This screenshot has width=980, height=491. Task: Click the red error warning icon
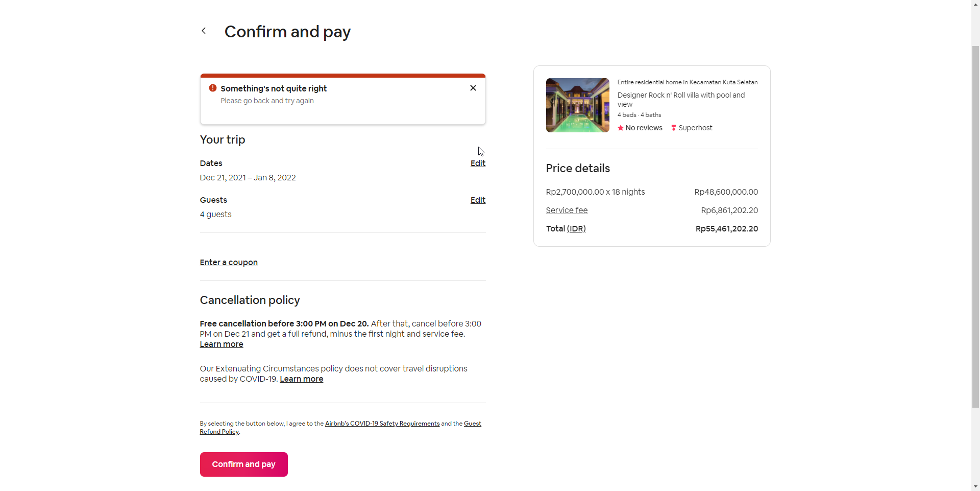(x=213, y=88)
